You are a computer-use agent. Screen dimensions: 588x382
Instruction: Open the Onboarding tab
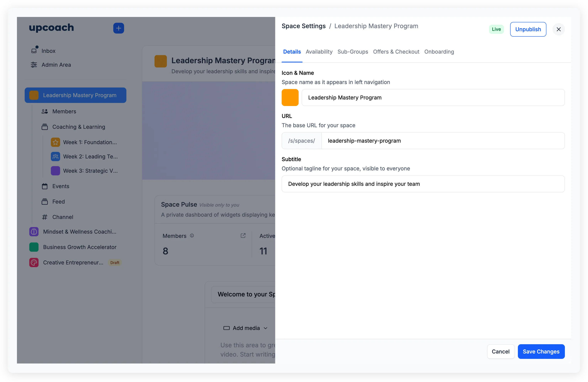439,52
